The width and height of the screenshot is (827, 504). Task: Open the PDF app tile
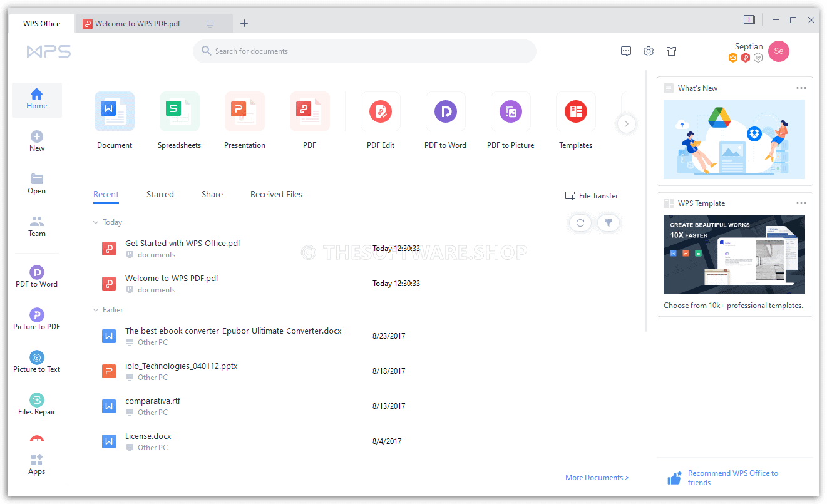(x=310, y=120)
